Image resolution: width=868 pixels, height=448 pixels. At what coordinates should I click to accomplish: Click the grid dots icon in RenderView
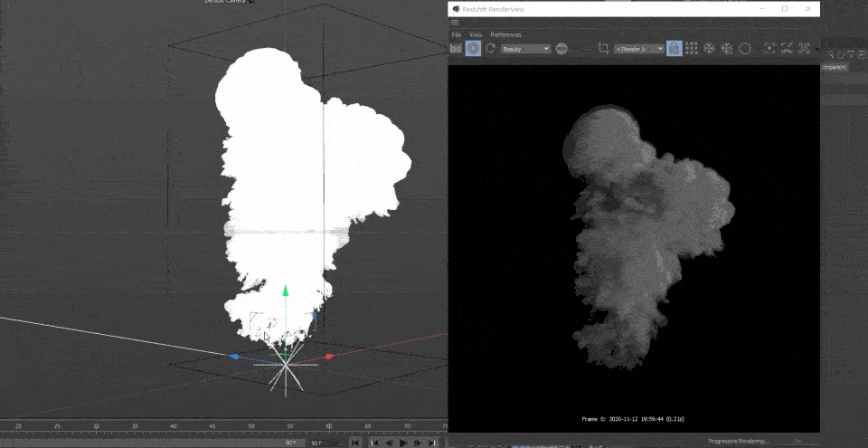(691, 48)
